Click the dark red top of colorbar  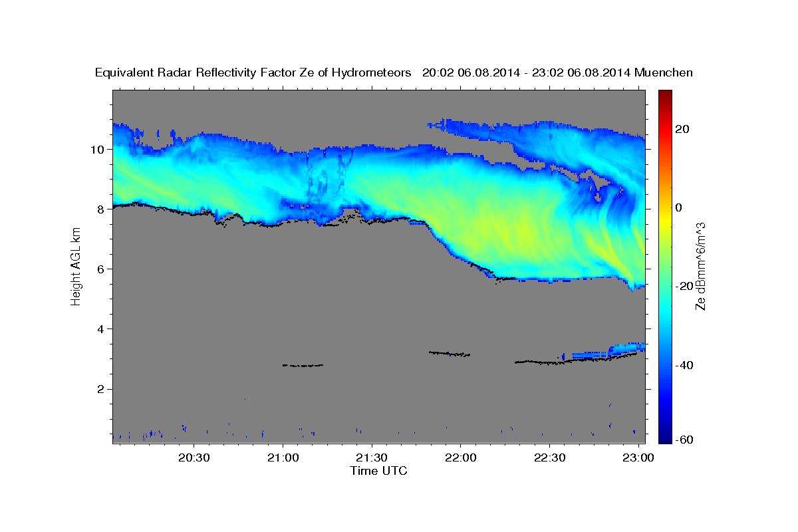tap(664, 94)
